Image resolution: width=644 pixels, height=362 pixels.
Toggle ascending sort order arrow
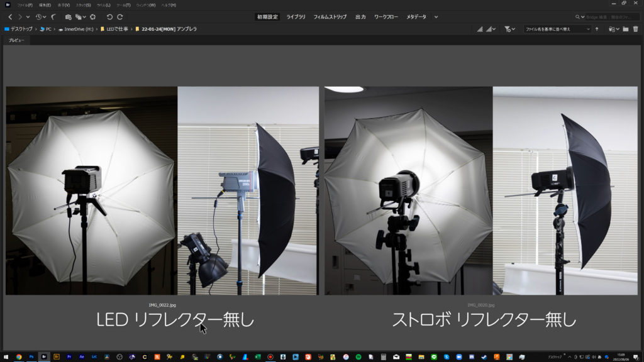(597, 29)
